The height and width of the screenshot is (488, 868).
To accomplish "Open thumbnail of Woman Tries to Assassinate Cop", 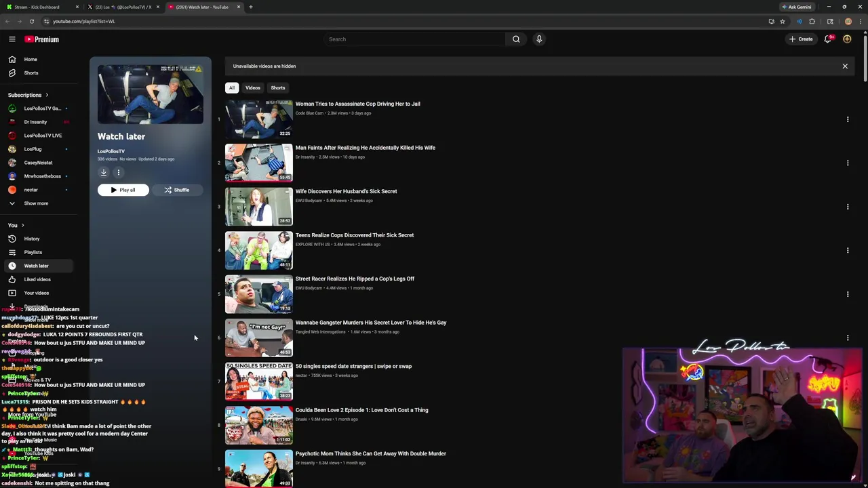I will point(259,119).
